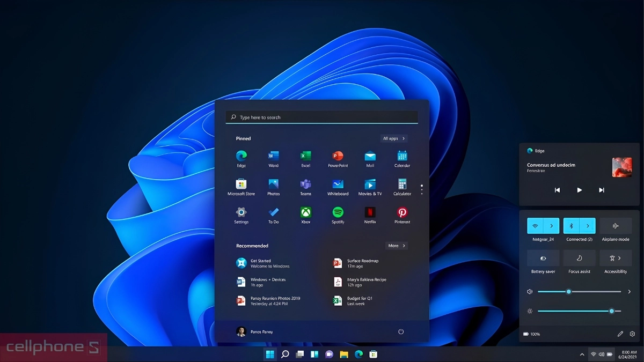Skip to next track in media panel
This screenshot has width=644, height=362.
coord(601,190)
